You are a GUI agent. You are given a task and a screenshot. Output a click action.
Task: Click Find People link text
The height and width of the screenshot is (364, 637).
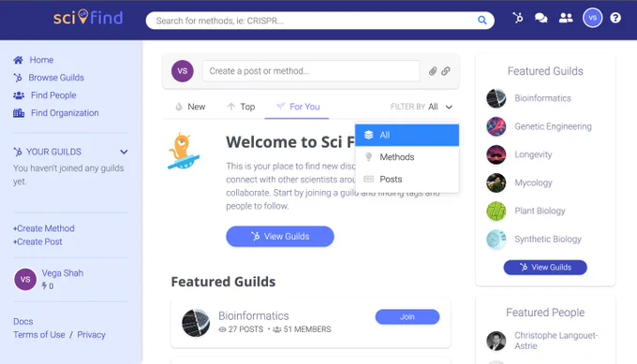53,95
